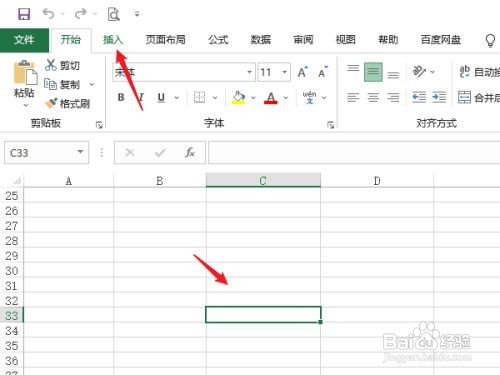500x375 pixels.
Task: Select the 数据 tab
Action: tap(261, 40)
